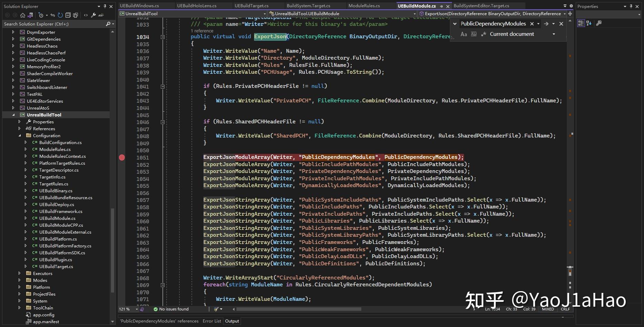Click the Collapse All icon in Solution Explorer
Viewport: 644px width, 327px height.
click(68, 15)
